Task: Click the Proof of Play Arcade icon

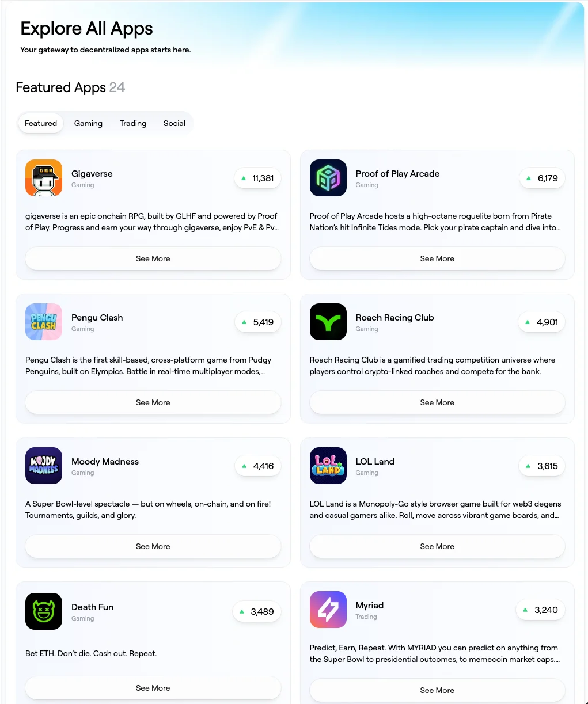Action: click(328, 178)
